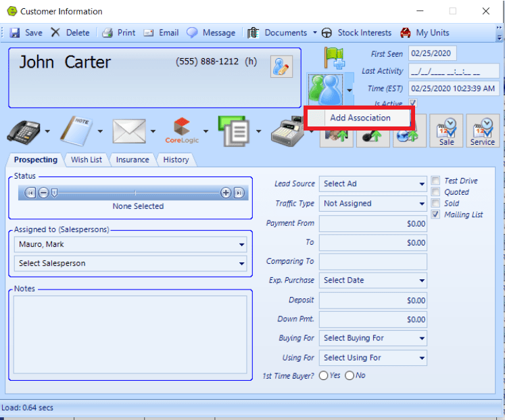505x420 pixels.
Task: Click the Save floppy disk icon
Action: point(14,32)
